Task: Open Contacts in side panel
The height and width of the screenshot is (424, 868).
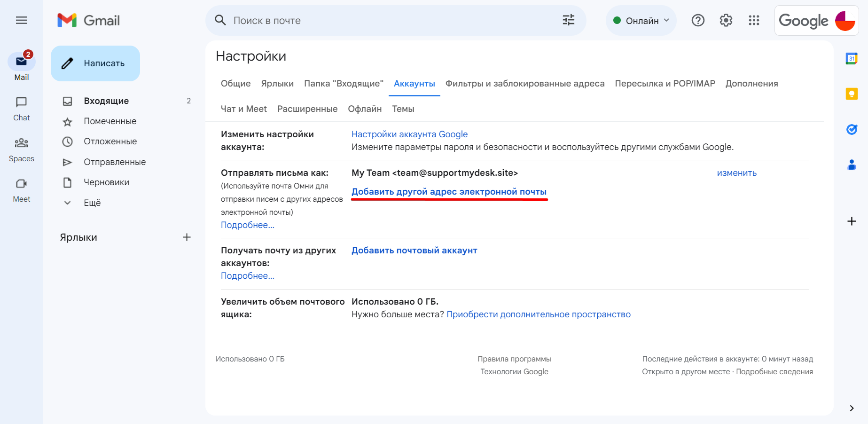Action: pos(852,165)
